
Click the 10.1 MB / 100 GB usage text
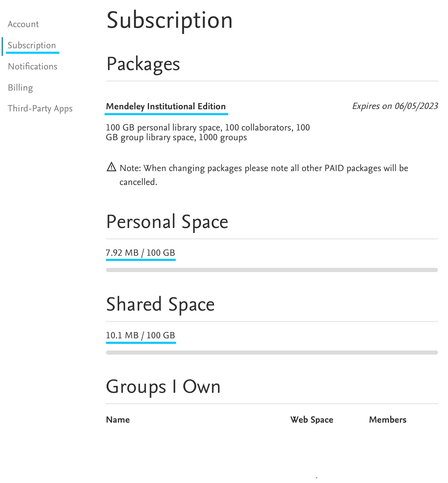coord(141,336)
